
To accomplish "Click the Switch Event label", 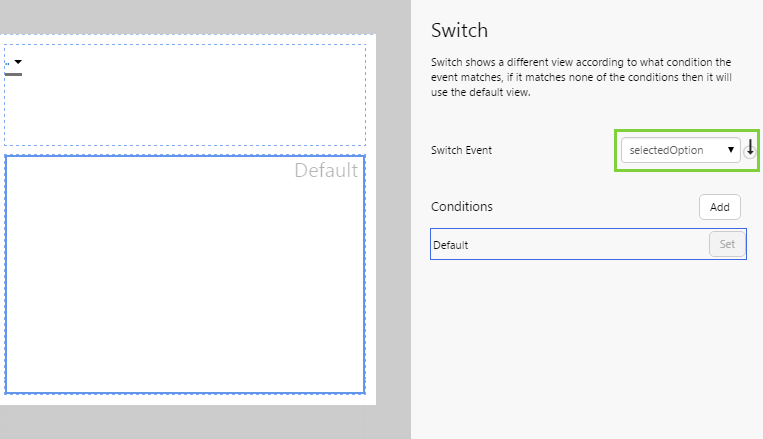I will click(461, 150).
